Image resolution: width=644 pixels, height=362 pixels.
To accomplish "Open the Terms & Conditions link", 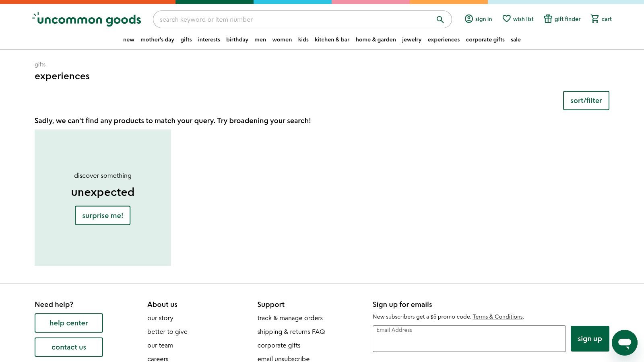I will pyautogui.click(x=497, y=317).
